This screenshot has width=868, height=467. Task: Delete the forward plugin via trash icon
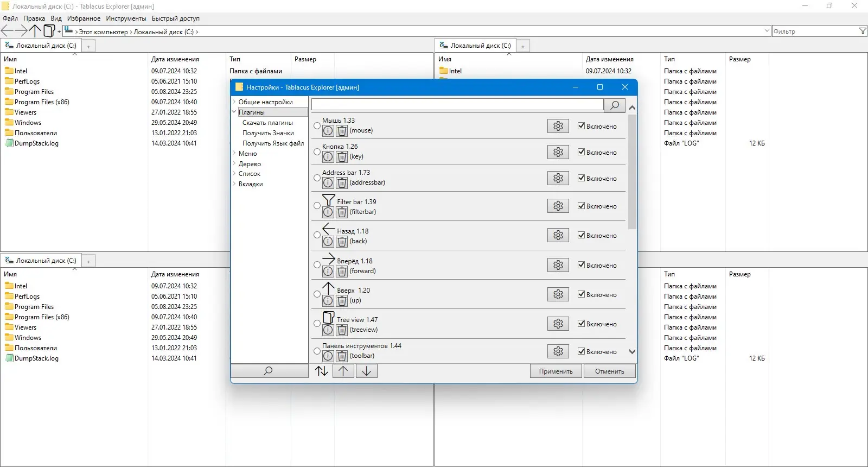(342, 272)
